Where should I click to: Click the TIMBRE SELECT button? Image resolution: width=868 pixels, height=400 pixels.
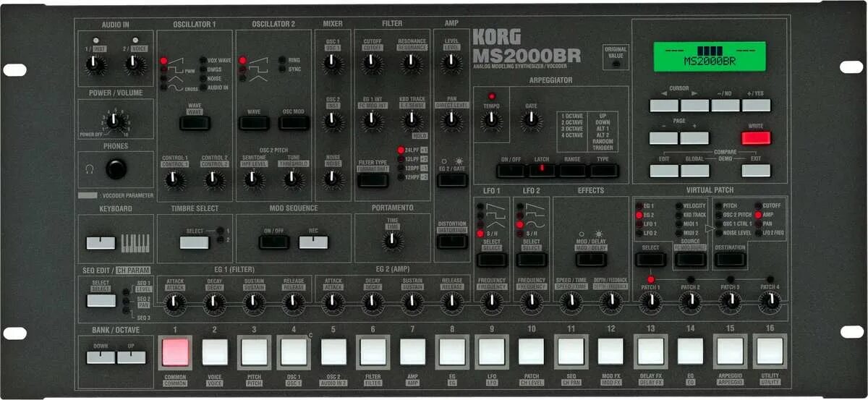pos(194,242)
